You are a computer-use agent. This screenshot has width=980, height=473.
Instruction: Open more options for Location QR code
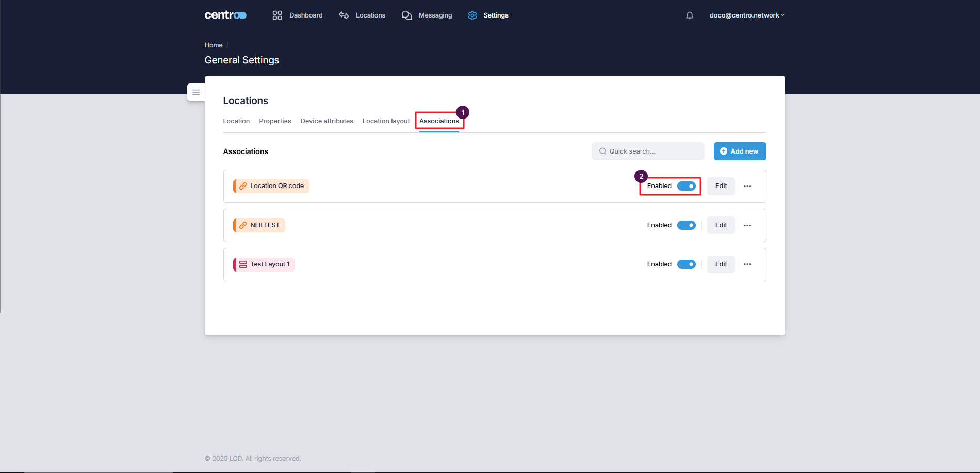[747, 186]
